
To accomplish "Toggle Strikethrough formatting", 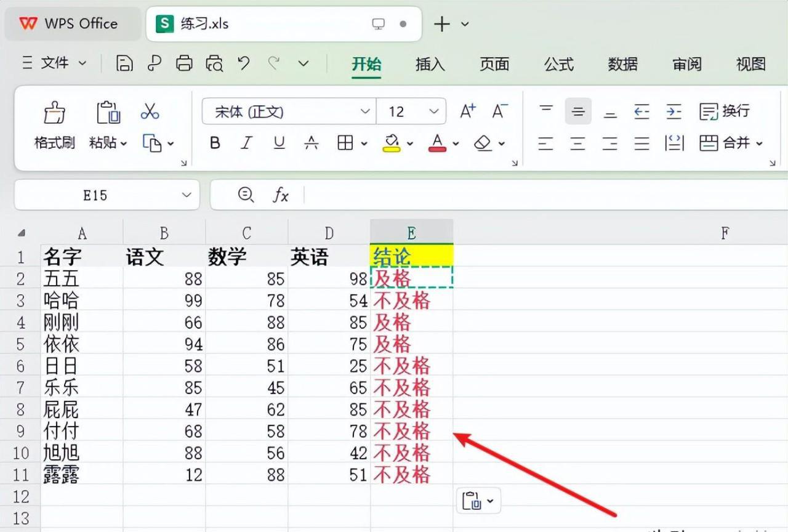I will pyautogui.click(x=312, y=143).
